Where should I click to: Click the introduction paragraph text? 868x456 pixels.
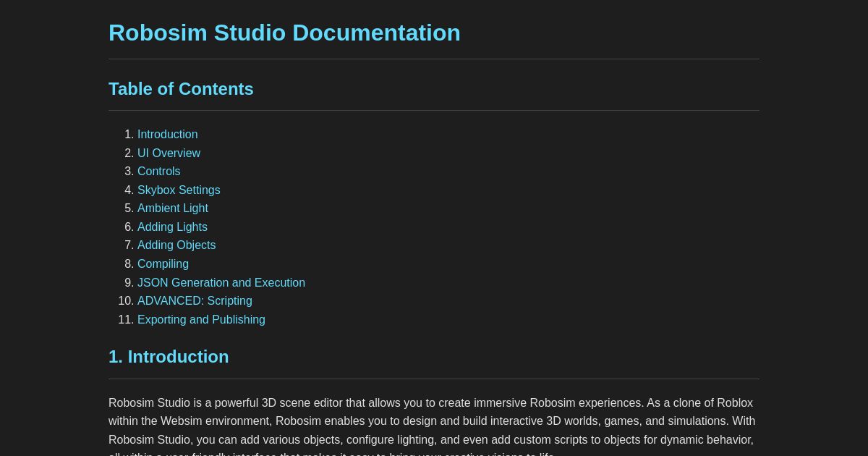click(x=432, y=421)
